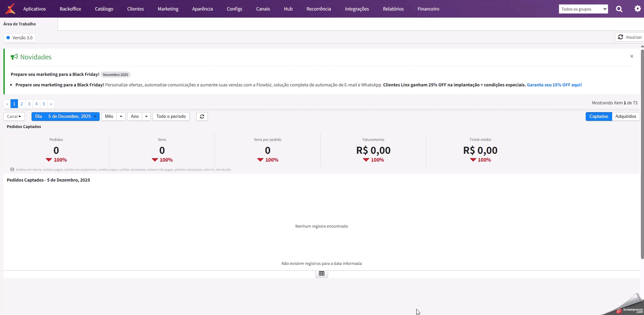Open the search magnifier icon
The width and height of the screenshot is (644, 315).
(x=619, y=9)
